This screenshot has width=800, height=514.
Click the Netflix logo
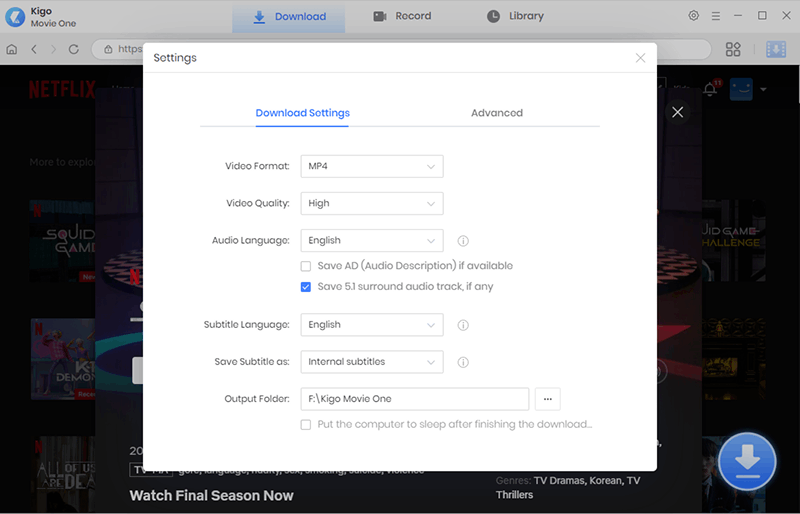pos(62,89)
